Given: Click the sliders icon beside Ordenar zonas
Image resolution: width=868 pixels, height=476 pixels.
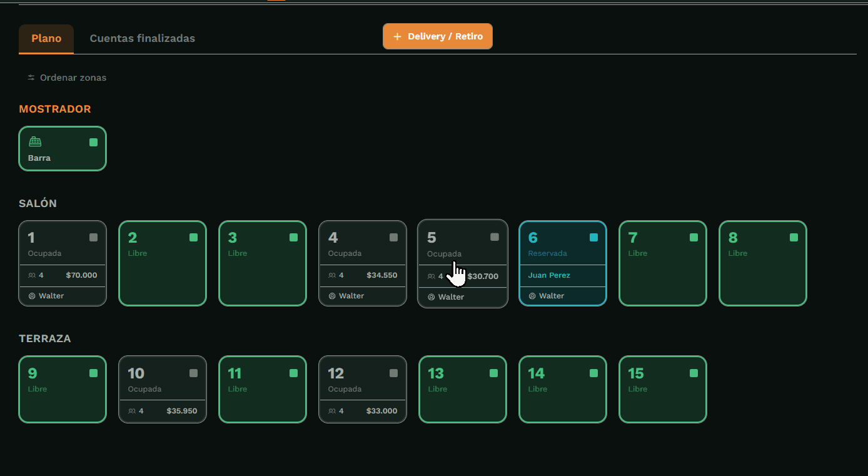Looking at the screenshot, I should [x=31, y=78].
